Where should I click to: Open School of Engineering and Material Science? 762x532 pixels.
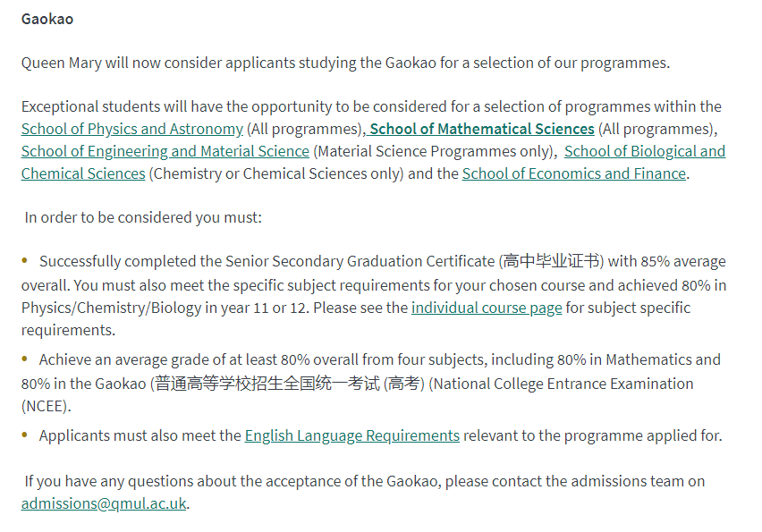[165, 151]
